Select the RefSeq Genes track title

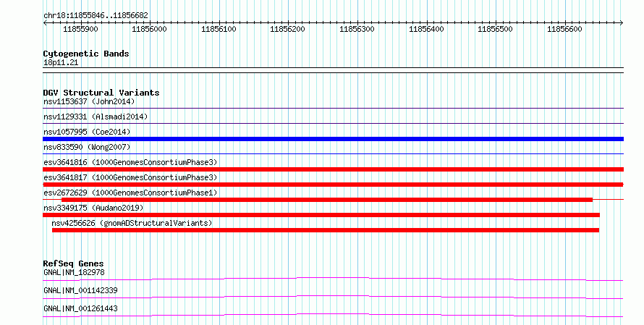pos(74,263)
